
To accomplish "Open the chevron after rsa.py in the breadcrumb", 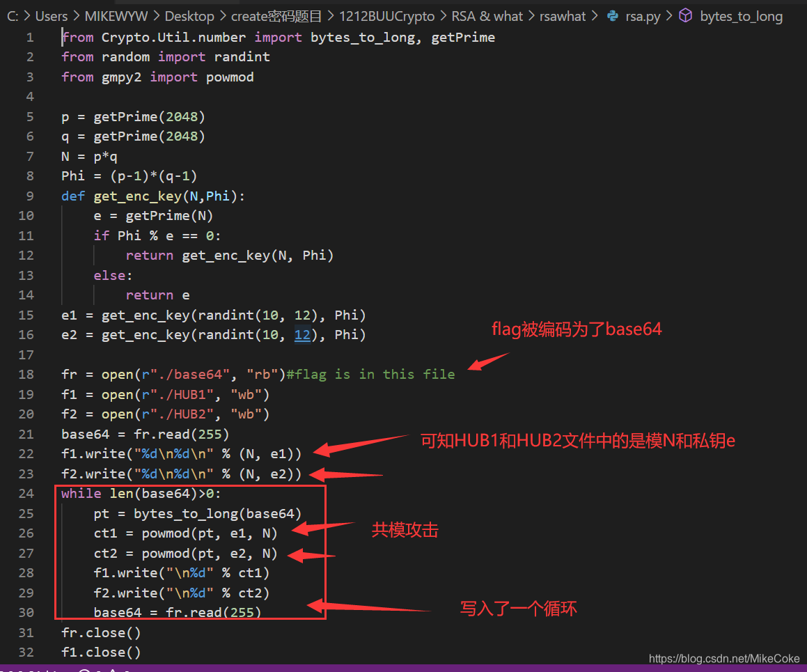I will tap(669, 16).
